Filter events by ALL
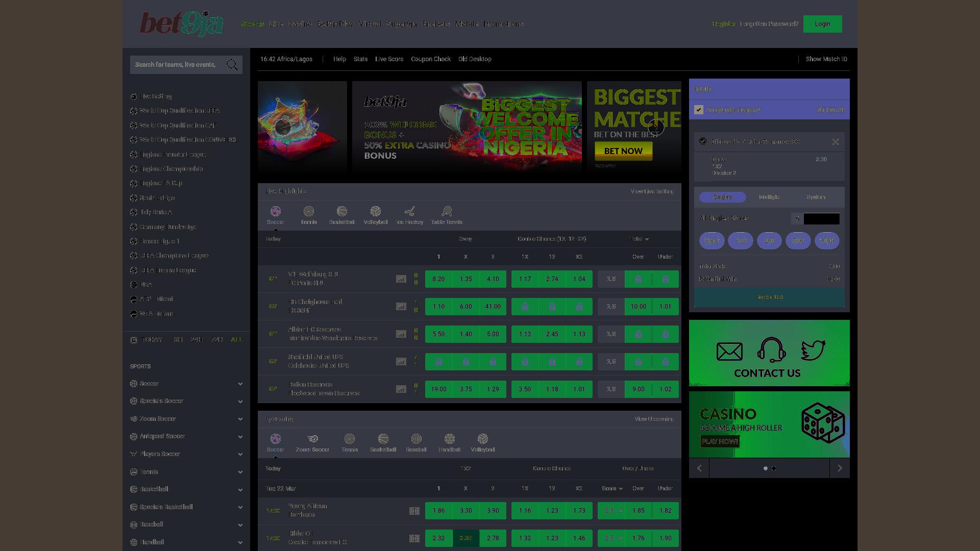This screenshot has height=551, width=980. click(x=236, y=340)
